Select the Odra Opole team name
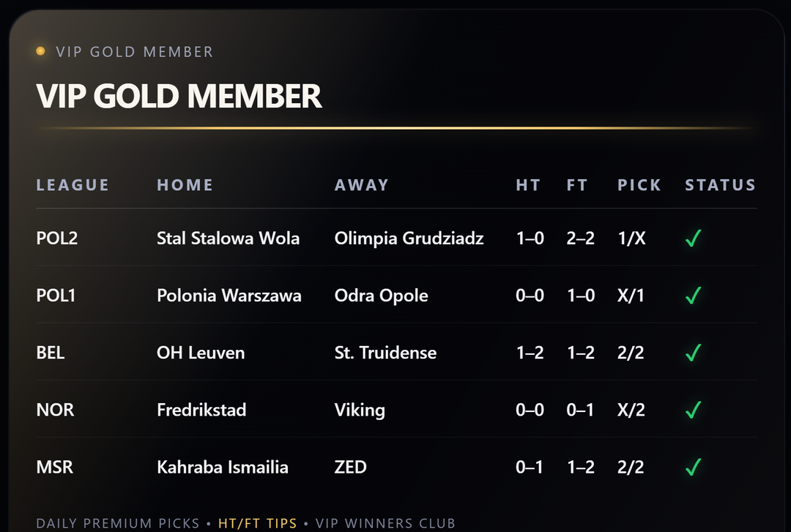The width and height of the screenshot is (791, 532). click(x=381, y=296)
